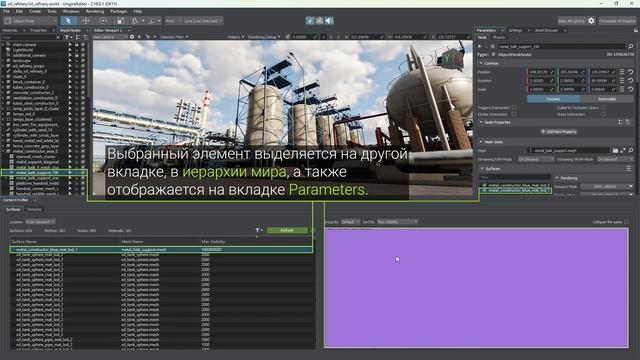This screenshot has height=360, width=640.
Task: Open the Location dropdown in Content Profiler
Action: click(40, 222)
